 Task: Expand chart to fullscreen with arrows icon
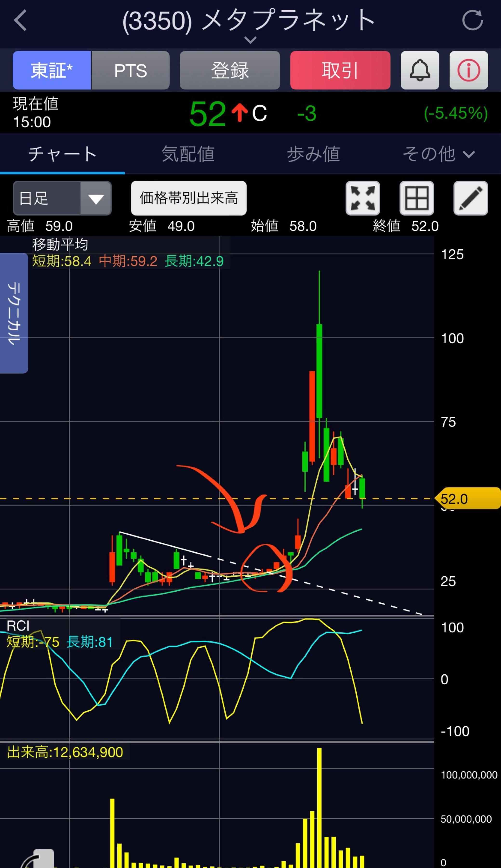pyautogui.click(x=363, y=198)
